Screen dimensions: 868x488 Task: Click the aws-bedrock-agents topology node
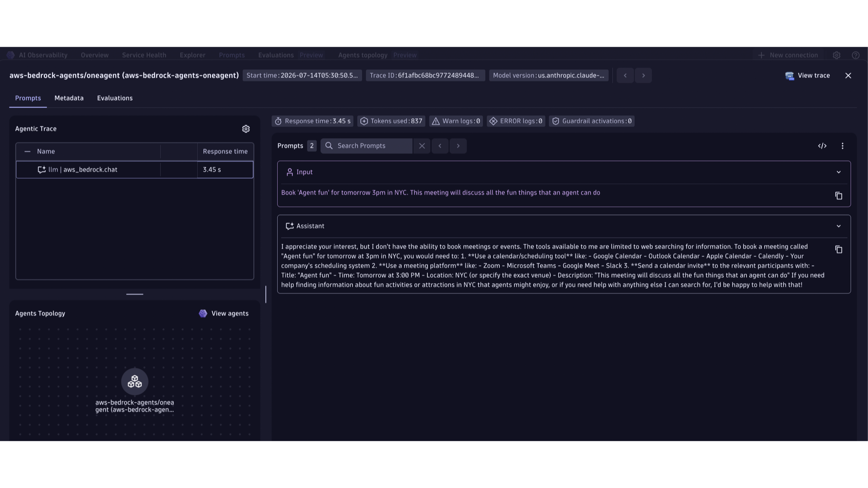(135, 382)
